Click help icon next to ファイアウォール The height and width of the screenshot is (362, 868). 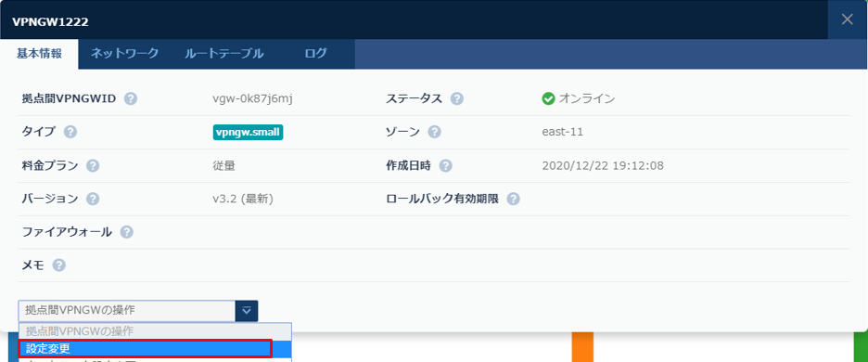(127, 232)
